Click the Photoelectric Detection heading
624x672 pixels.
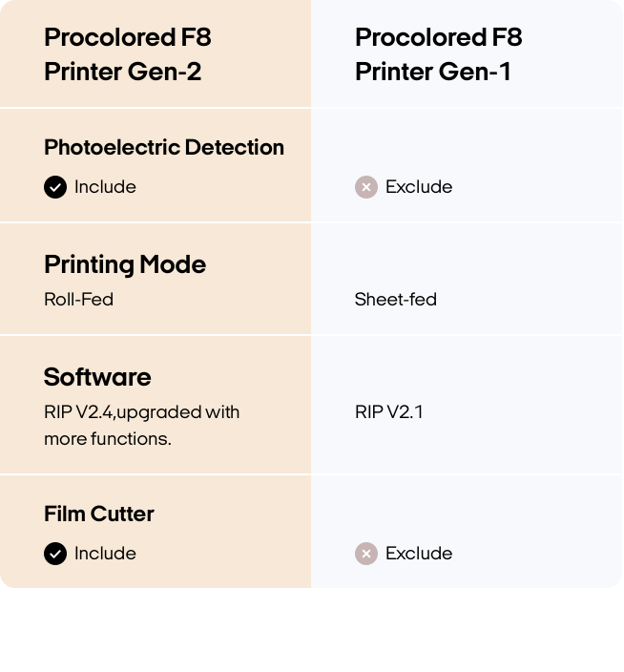click(164, 147)
